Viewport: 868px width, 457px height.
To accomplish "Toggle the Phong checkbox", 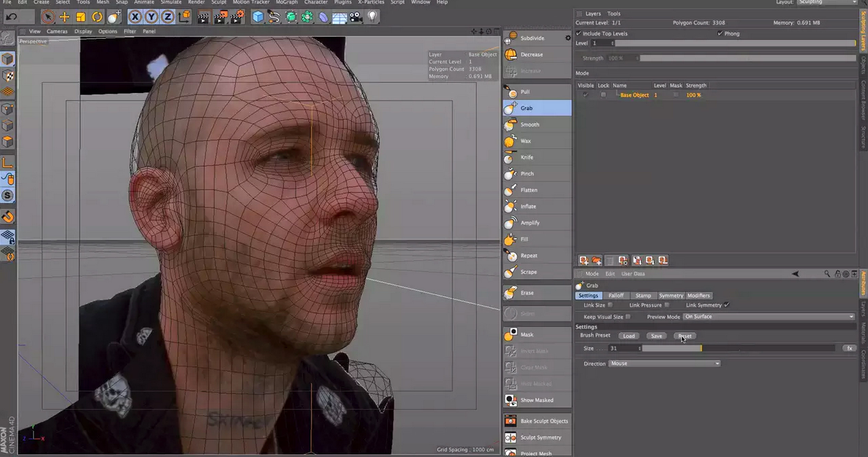I will click(x=720, y=33).
